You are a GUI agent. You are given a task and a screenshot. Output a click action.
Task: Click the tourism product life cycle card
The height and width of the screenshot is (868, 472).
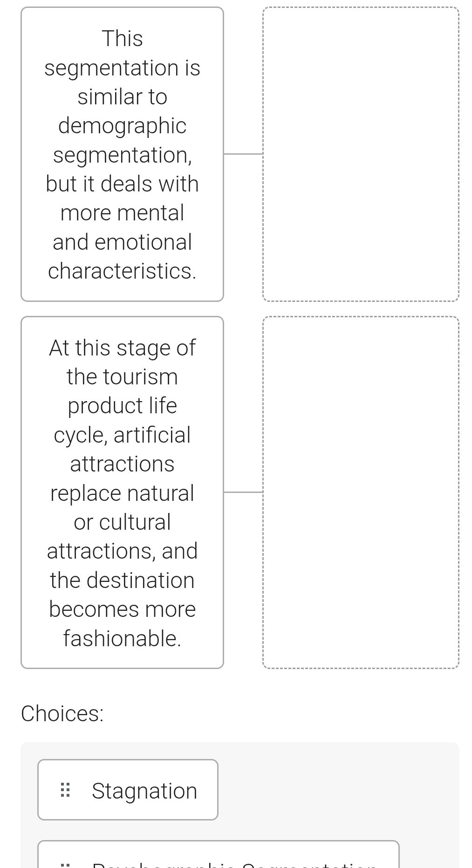point(122,492)
